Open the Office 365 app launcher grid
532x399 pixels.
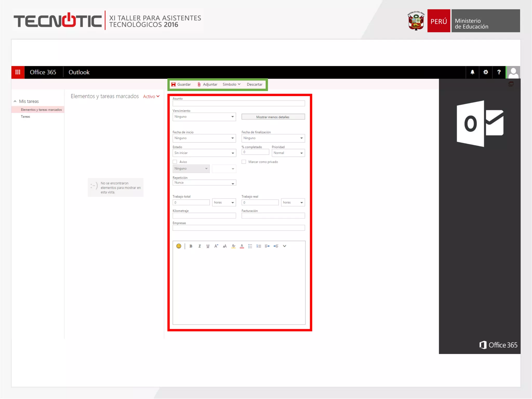tap(18, 72)
